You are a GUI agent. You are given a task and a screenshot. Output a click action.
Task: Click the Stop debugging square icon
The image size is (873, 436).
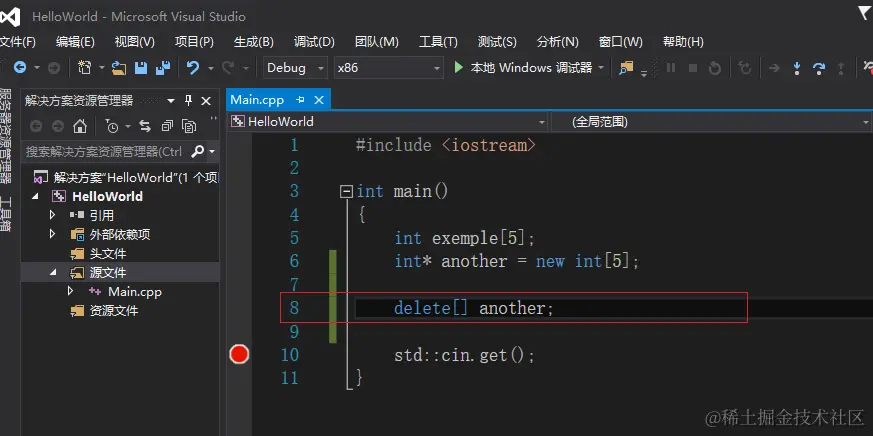(693, 68)
